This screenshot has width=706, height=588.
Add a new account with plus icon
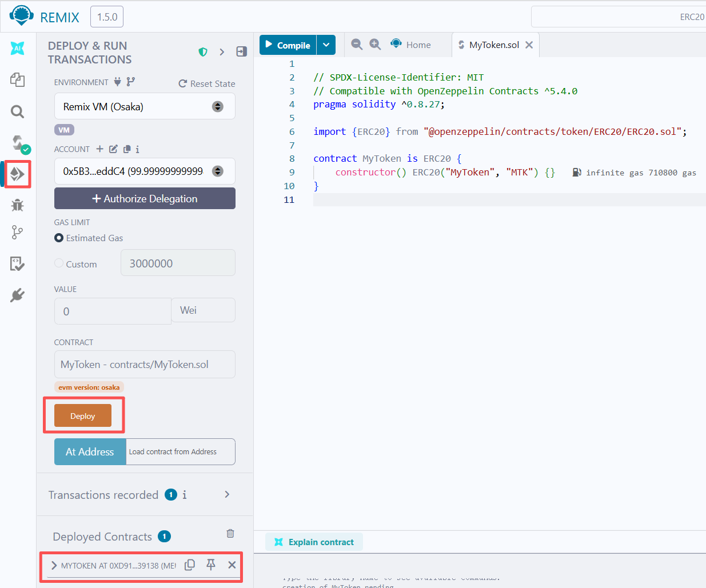click(99, 149)
